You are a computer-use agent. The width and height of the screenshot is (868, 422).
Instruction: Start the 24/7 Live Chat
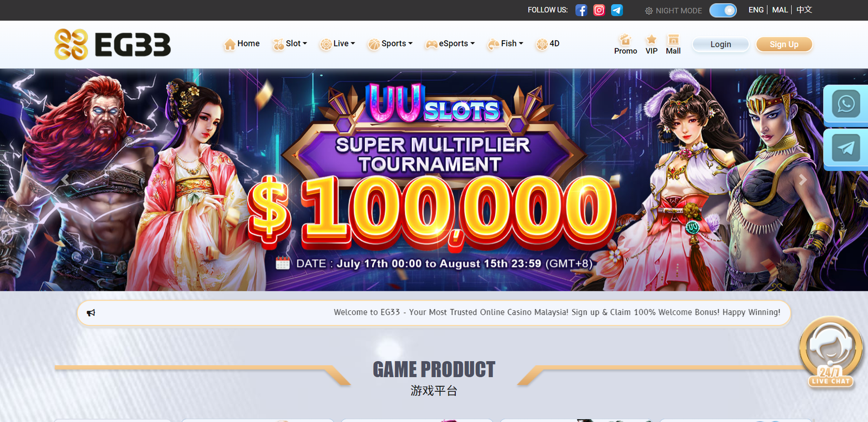click(x=831, y=353)
